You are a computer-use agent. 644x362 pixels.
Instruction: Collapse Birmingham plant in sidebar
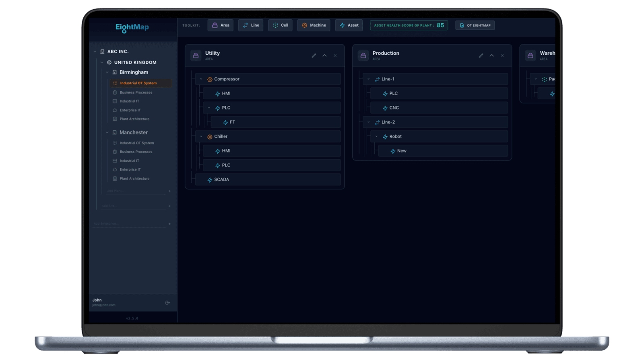pos(107,72)
